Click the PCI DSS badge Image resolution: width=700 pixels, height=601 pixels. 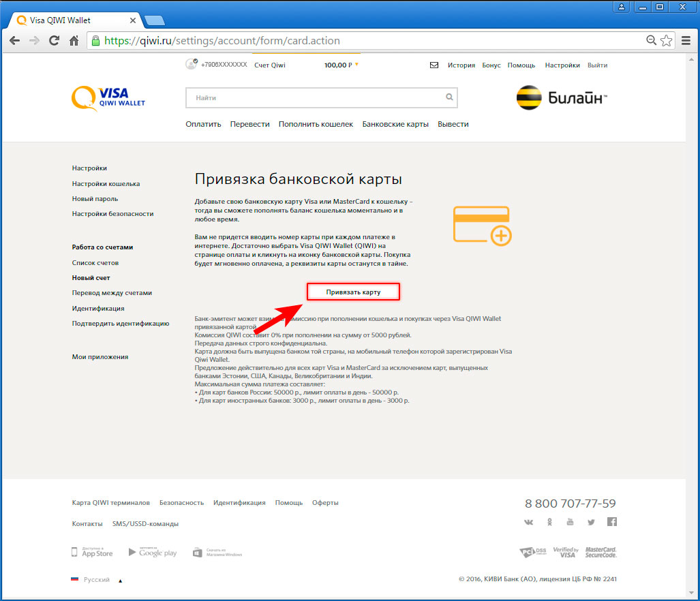(533, 553)
